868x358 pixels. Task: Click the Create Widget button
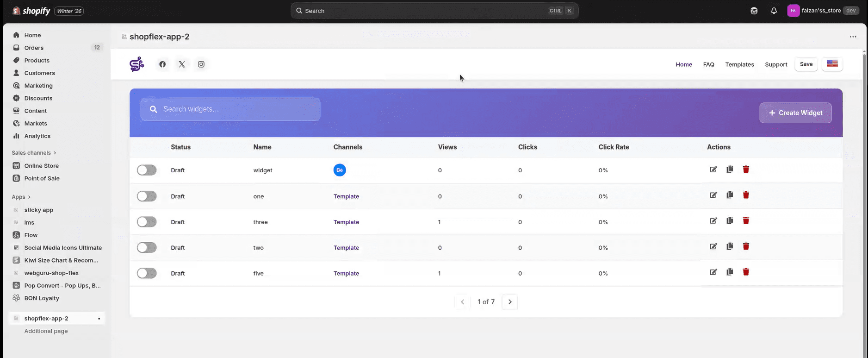point(795,113)
